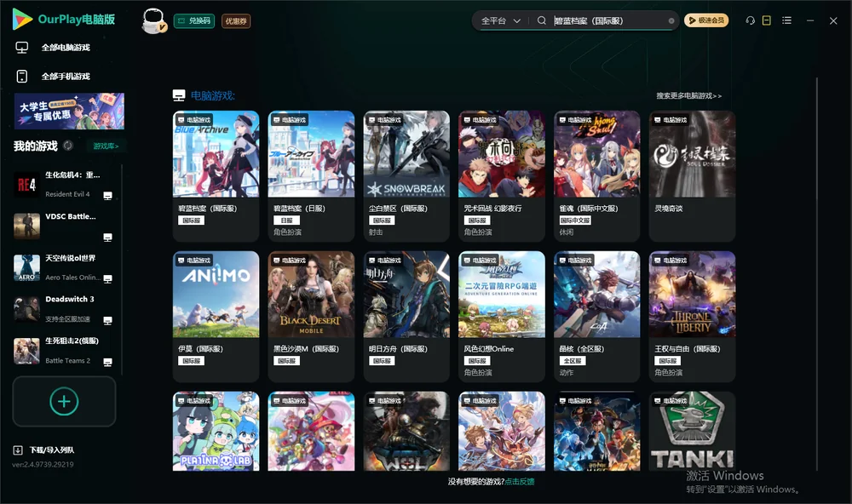Open the 明日方舟（国际服）game card

point(406,317)
